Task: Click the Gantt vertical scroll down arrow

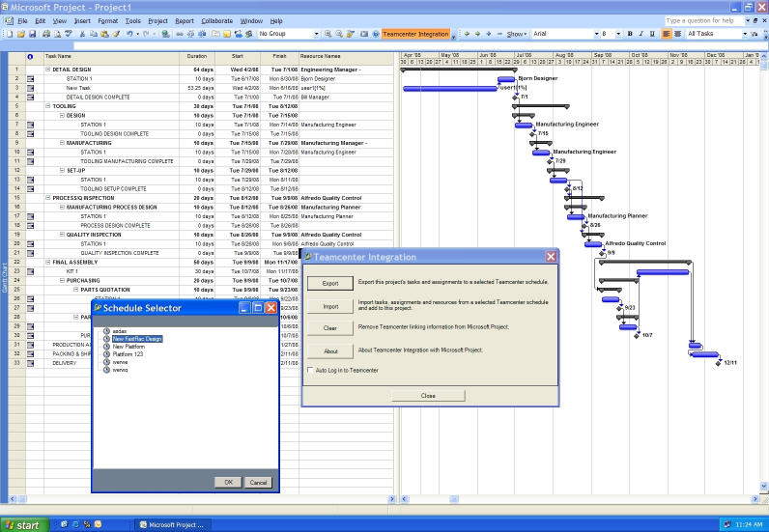Action: tap(764, 486)
